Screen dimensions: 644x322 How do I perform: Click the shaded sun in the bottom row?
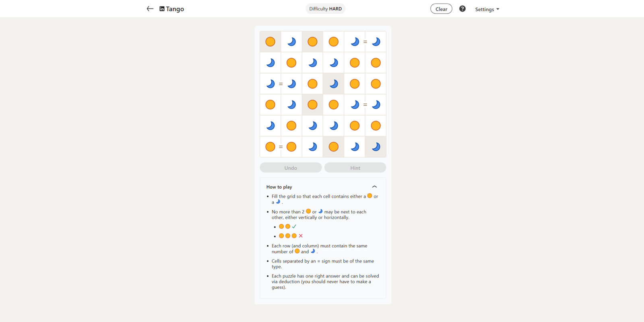click(333, 147)
